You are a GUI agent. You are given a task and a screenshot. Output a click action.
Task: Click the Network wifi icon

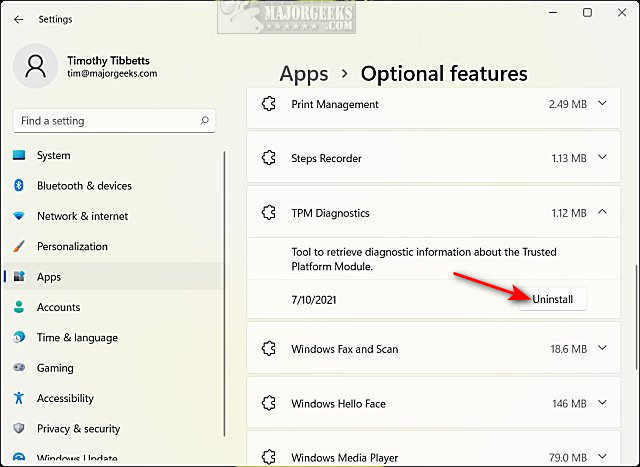point(19,216)
